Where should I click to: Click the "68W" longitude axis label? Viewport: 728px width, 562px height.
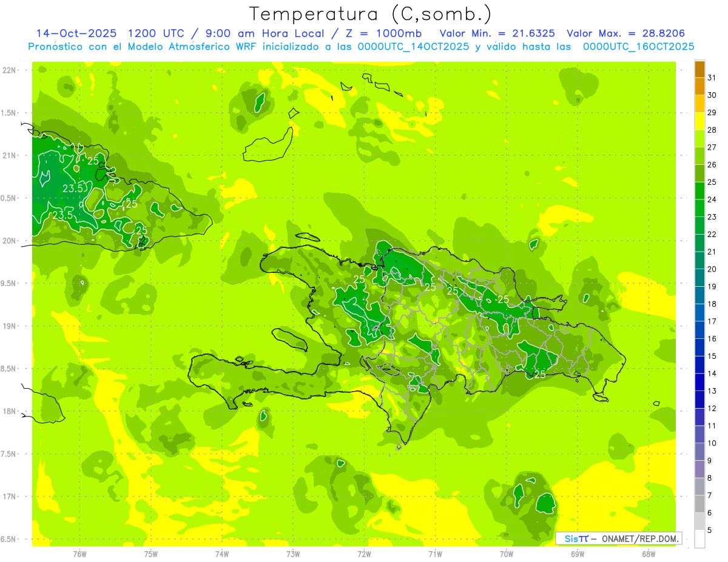point(649,554)
